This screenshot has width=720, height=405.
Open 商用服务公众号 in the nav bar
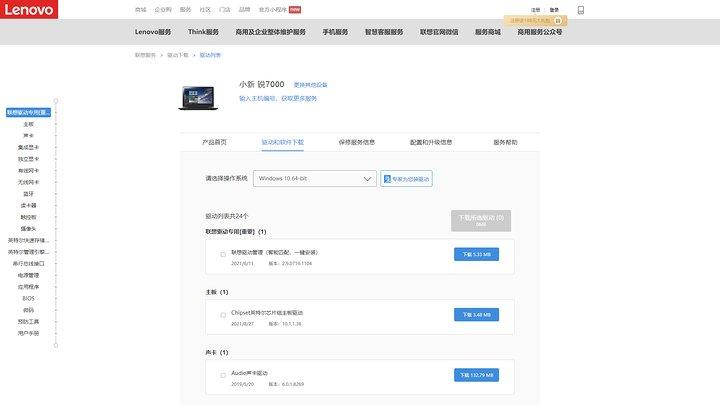[540, 32]
